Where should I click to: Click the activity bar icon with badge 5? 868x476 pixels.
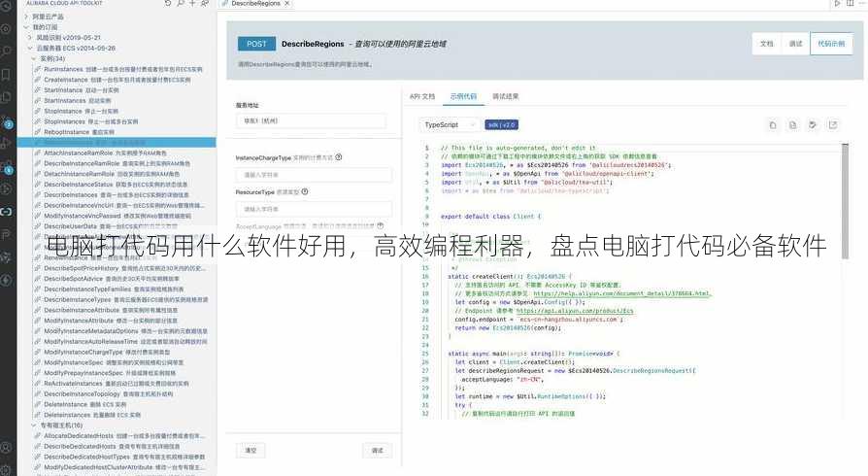tap(7, 169)
